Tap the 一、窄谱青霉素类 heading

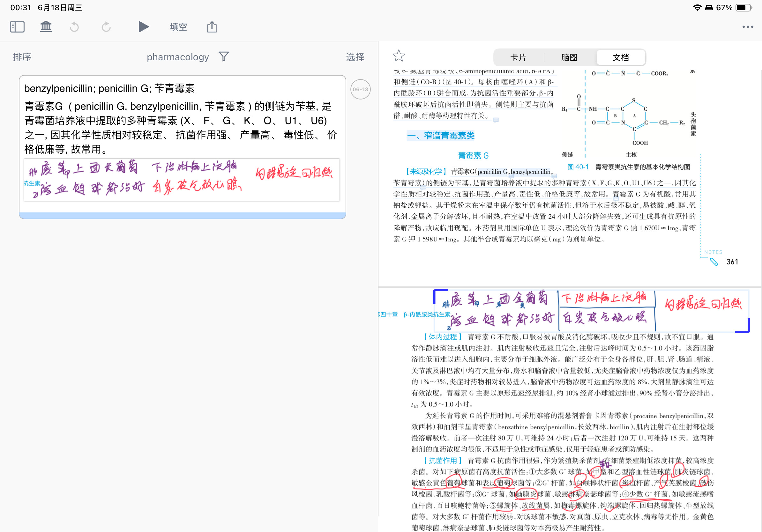pos(440,136)
